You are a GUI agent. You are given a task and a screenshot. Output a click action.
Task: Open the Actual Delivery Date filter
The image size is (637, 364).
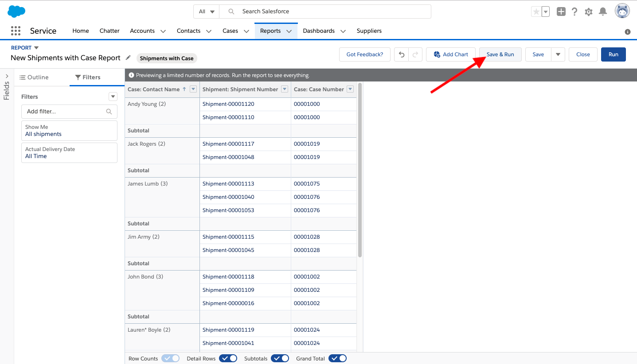(x=70, y=153)
